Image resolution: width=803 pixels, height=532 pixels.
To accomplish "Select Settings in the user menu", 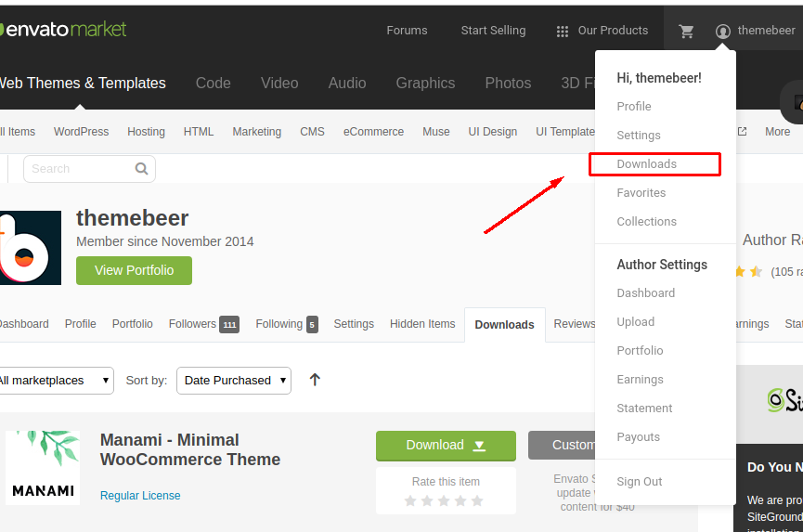I will point(639,136).
